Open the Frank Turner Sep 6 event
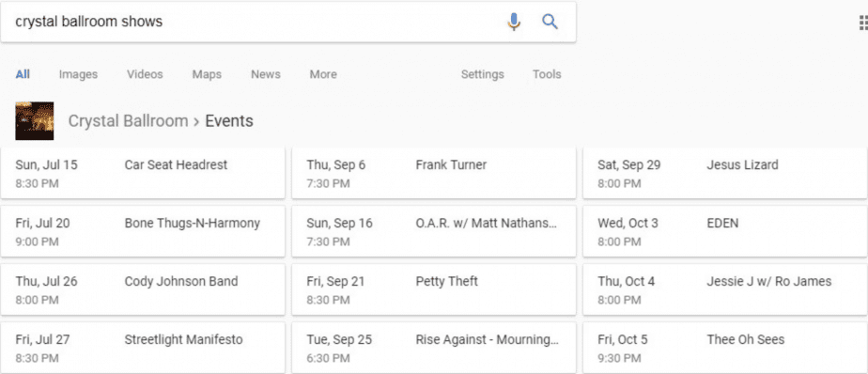Viewport: 868px width, 374px height. click(433, 173)
